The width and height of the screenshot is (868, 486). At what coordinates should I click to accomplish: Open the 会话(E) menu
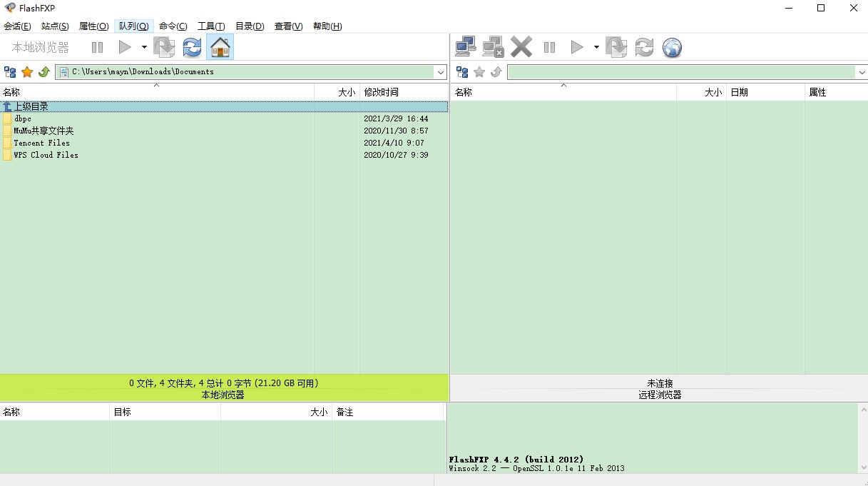pos(17,26)
